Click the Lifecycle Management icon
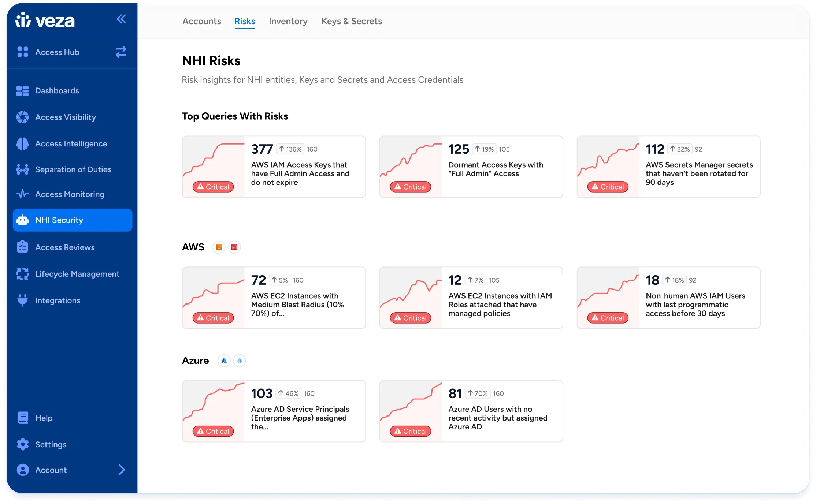 (22, 274)
